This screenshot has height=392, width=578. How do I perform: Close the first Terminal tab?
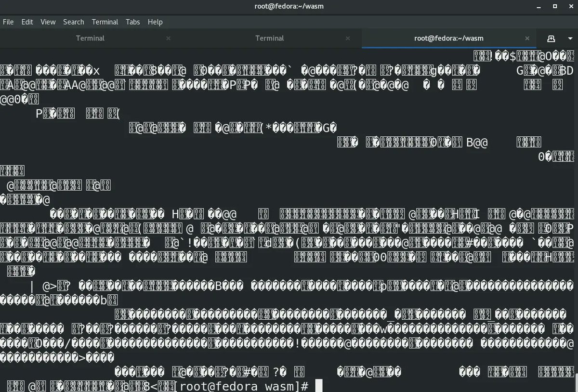(x=168, y=39)
